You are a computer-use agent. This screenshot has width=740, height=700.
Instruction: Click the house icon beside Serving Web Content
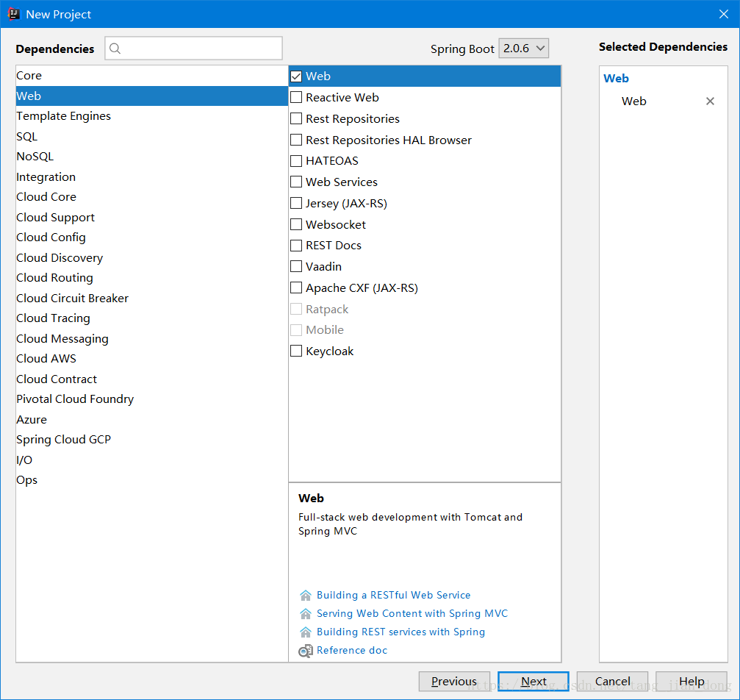point(306,613)
